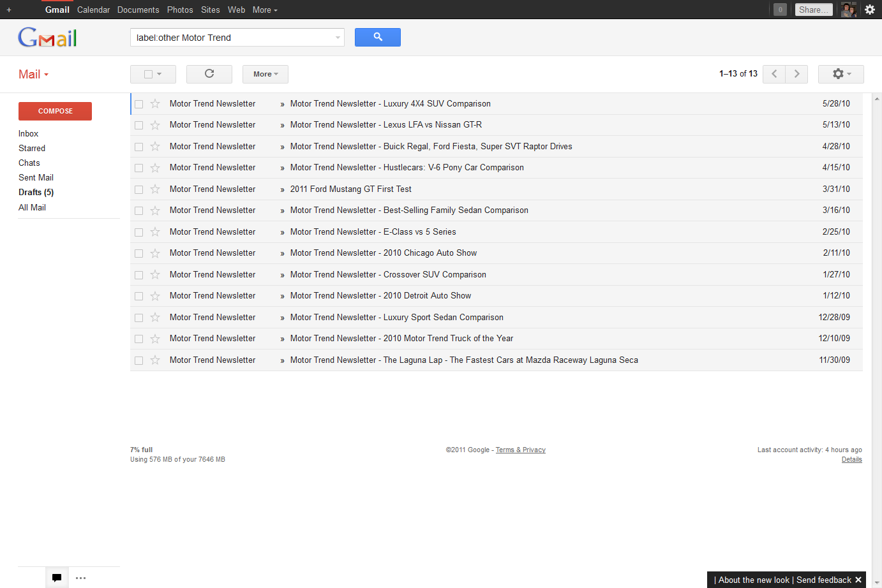This screenshot has width=882, height=588.
Task: Close the new look feedback bar
Action: pos(858,580)
